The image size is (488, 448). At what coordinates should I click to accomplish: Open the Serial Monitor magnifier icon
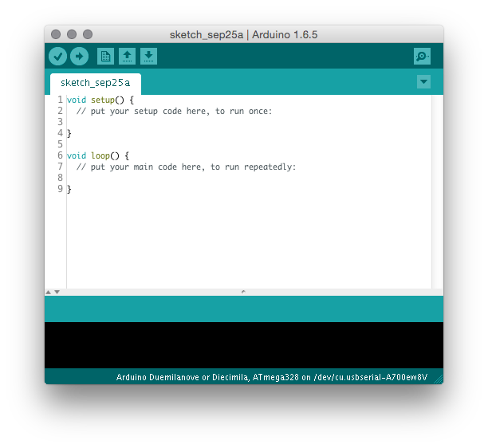[x=422, y=57]
